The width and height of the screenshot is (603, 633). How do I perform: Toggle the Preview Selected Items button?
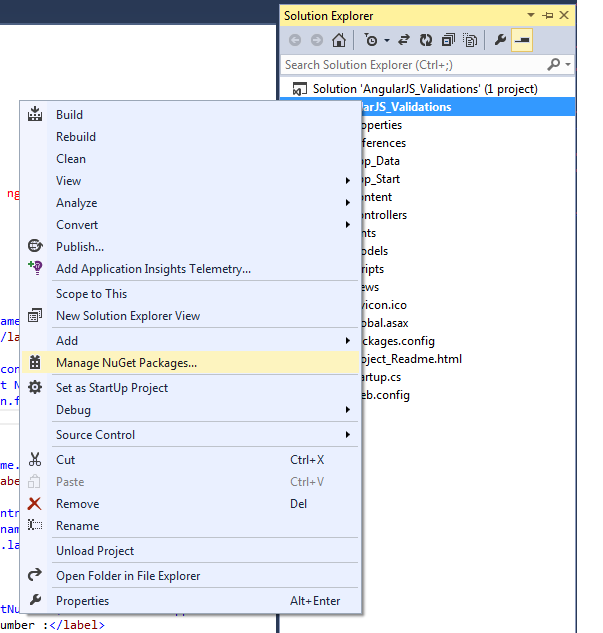[522, 40]
